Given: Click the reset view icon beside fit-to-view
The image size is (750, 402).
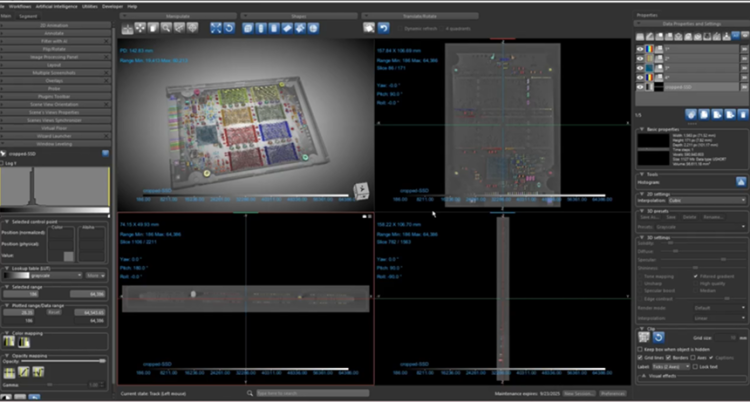Looking at the screenshot, I should click(229, 28).
